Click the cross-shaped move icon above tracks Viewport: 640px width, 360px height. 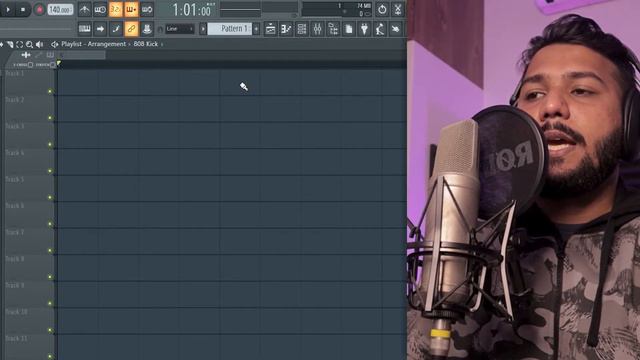point(26,55)
